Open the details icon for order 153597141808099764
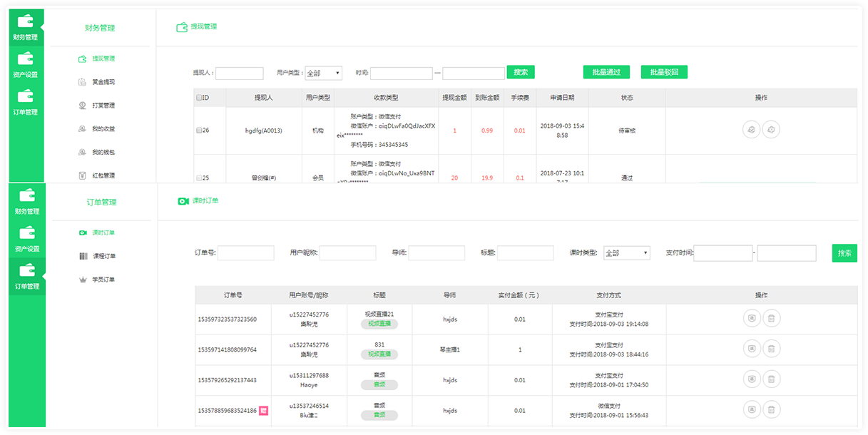868x435 pixels. 751,349
